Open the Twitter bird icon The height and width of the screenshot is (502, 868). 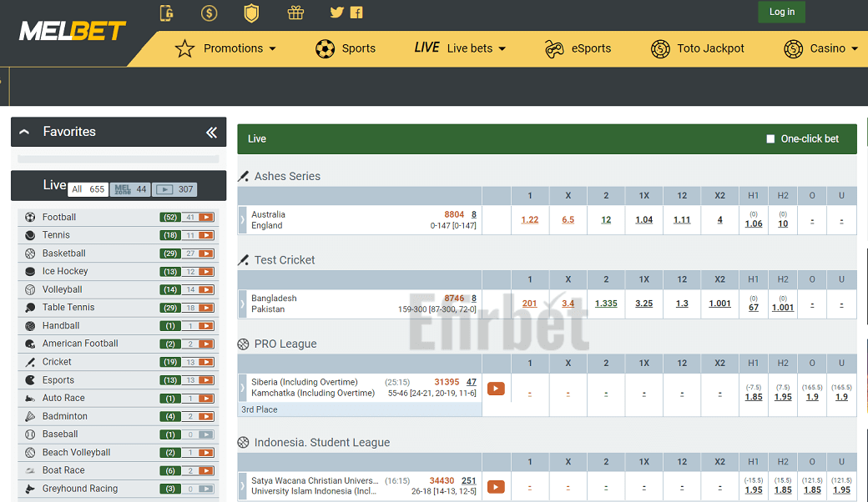click(x=336, y=13)
